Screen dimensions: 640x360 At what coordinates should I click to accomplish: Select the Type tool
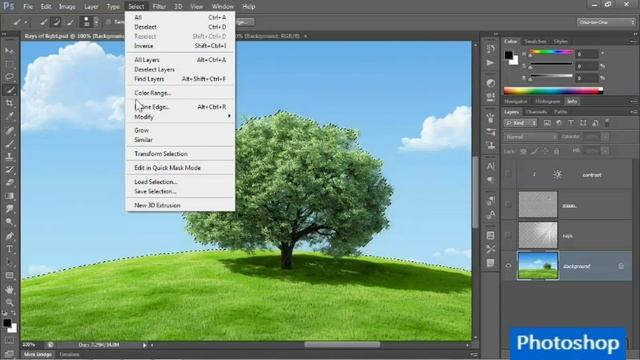click(x=9, y=249)
